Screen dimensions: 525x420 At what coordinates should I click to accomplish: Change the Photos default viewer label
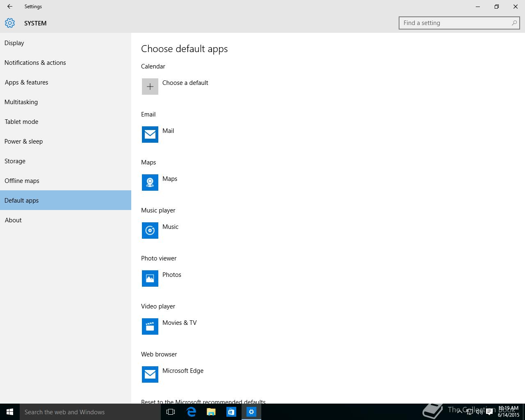[x=172, y=275]
